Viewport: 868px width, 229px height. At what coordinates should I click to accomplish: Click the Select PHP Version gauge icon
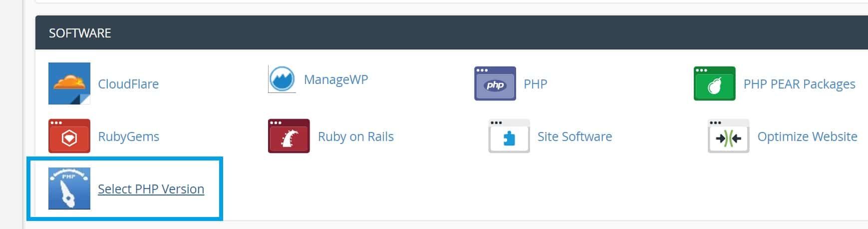pos(69,188)
